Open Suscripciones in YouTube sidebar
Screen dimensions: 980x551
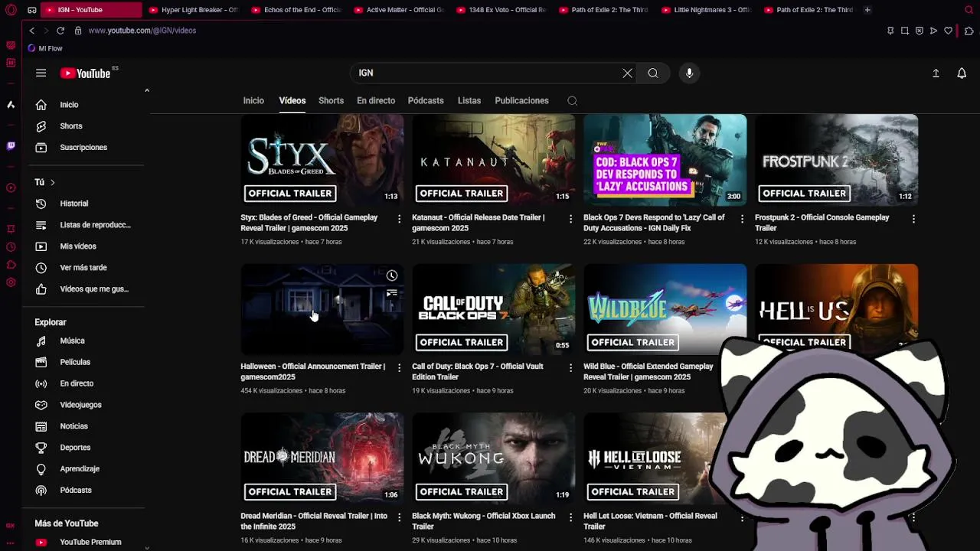coord(83,147)
